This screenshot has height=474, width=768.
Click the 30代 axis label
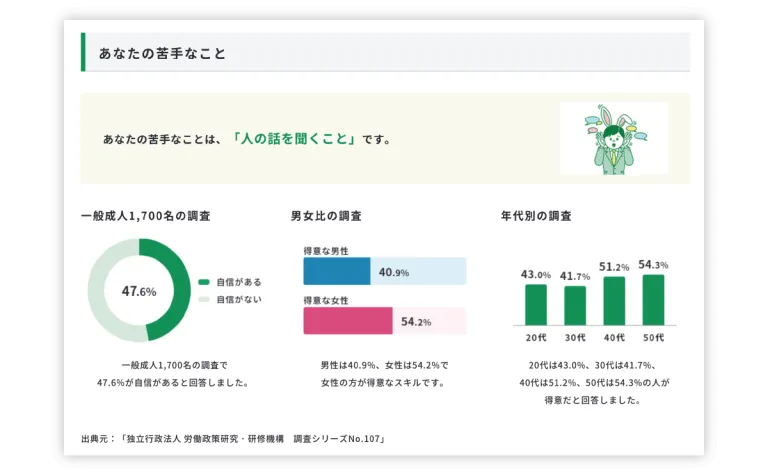point(575,337)
